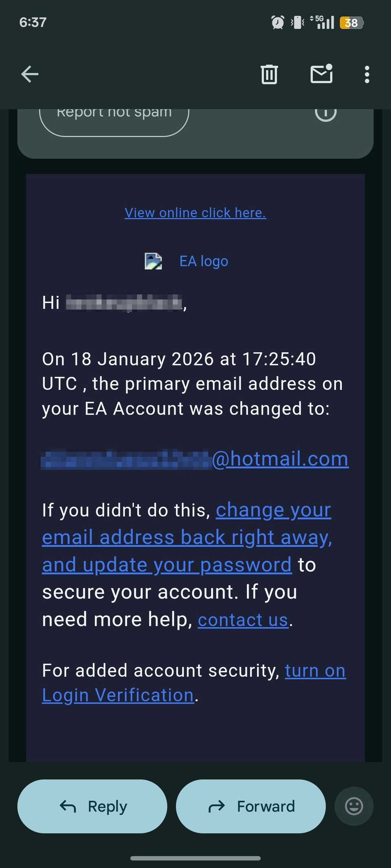Image resolution: width=391 pixels, height=868 pixels.
Task: Open the overflow menu with three dots
Action: point(367,74)
